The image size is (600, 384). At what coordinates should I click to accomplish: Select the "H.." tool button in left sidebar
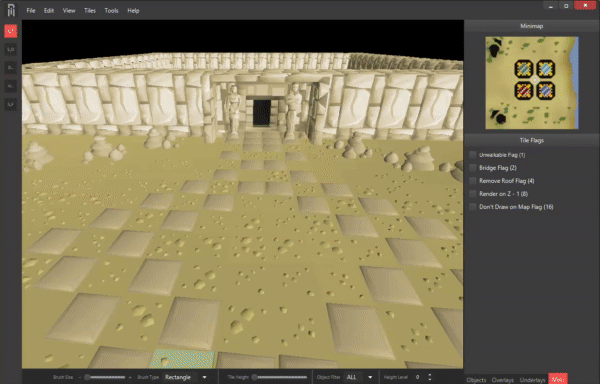[x=11, y=86]
